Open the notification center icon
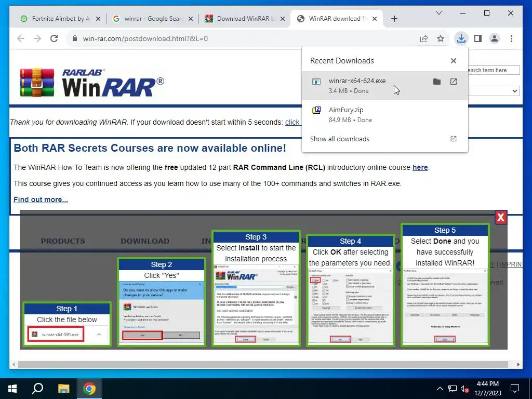 [x=515, y=389]
